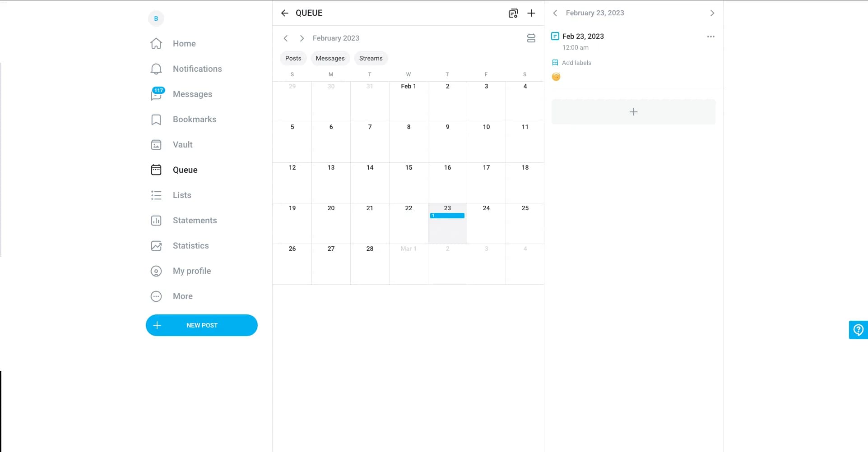
Task: Open the Vault from the sidebar
Action: (182, 145)
